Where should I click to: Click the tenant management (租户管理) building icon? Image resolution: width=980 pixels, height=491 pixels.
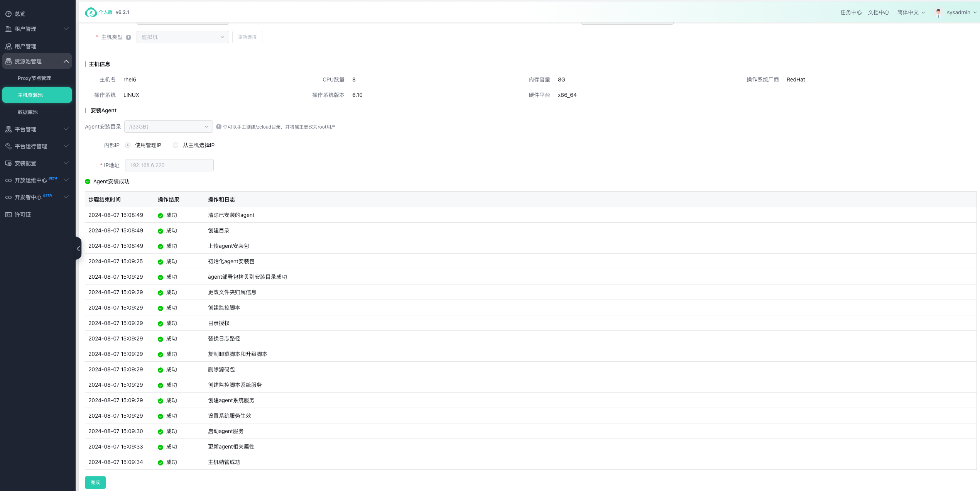(x=8, y=29)
